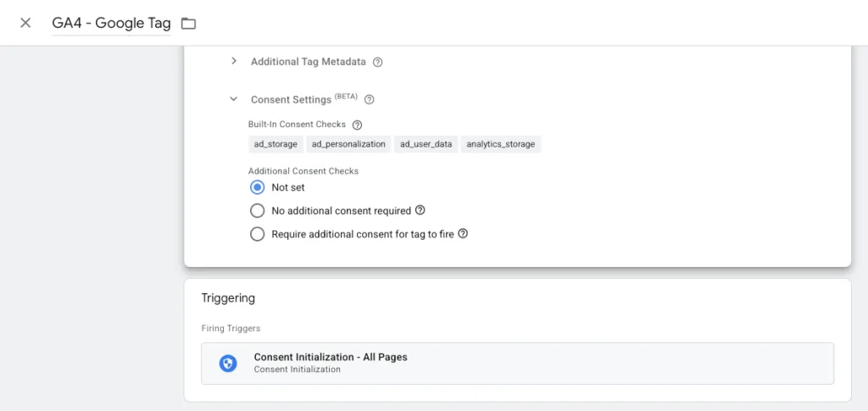This screenshot has height=411, width=868.
Task: Select Require additional consent for tag to fire
Action: (x=258, y=234)
